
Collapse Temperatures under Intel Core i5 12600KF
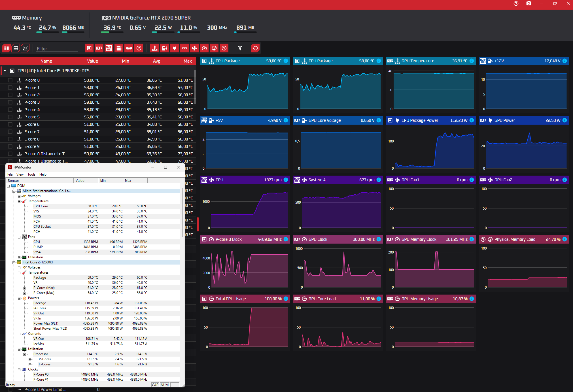pyautogui.click(x=19, y=273)
